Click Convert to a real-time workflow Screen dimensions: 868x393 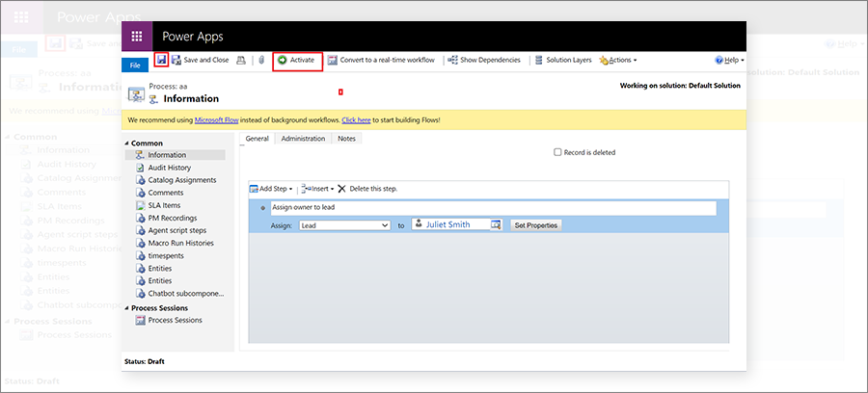point(384,60)
